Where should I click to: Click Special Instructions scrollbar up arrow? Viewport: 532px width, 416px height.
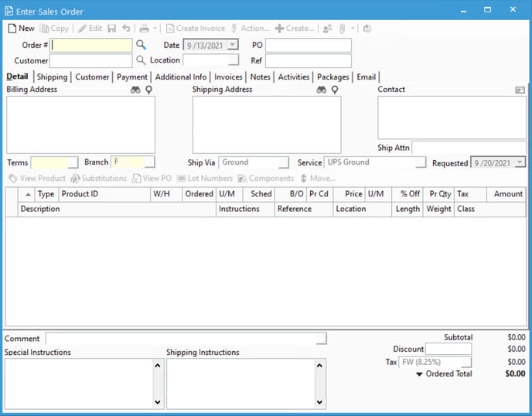point(158,366)
